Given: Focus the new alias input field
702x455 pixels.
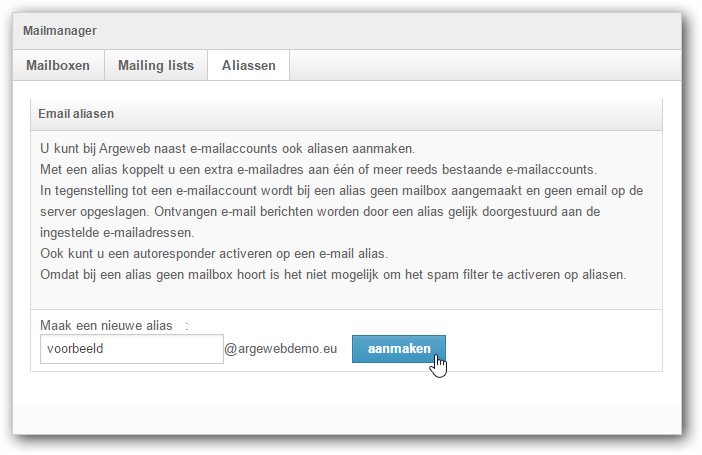Looking at the screenshot, I should click(132, 348).
